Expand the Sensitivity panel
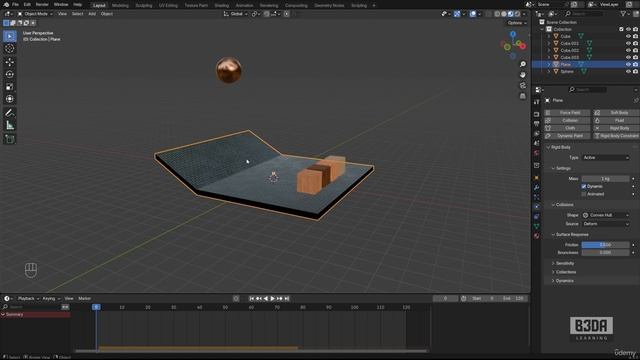This screenshot has height=360, width=640. (x=565, y=264)
